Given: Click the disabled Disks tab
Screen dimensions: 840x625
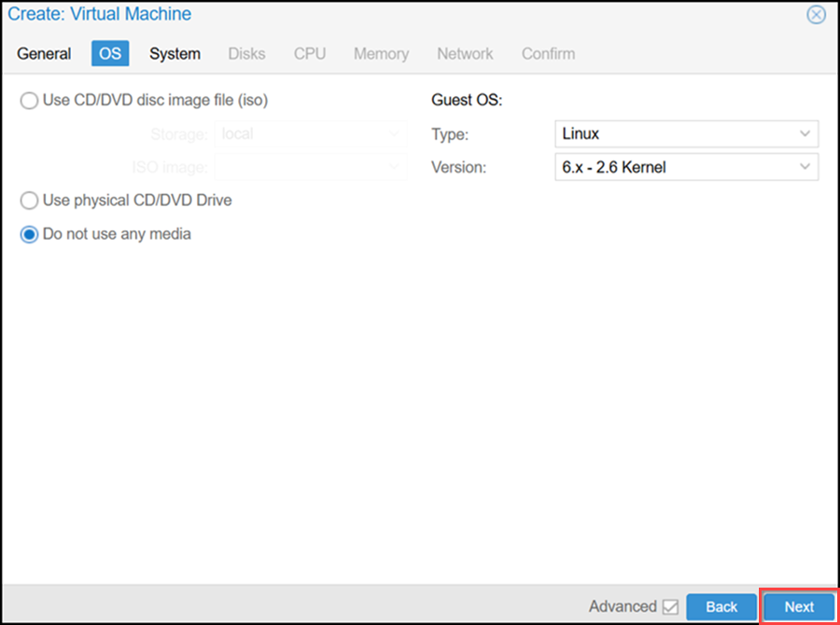Looking at the screenshot, I should tap(246, 53).
